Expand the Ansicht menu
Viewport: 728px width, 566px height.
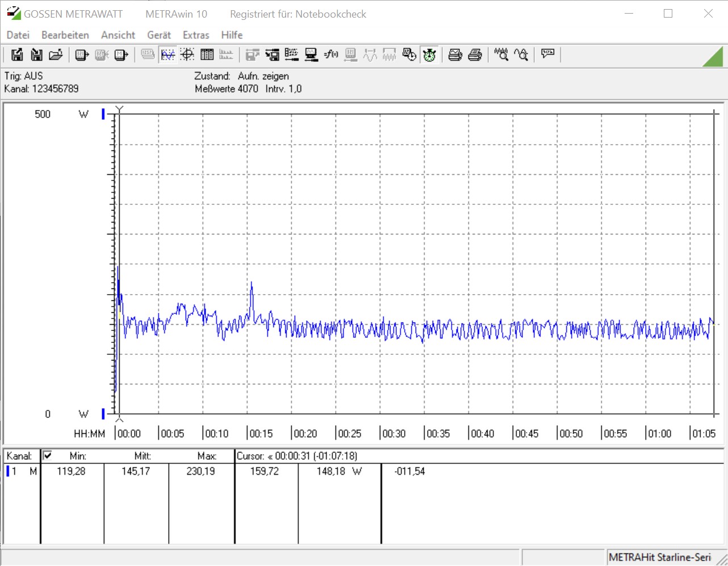point(118,35)
